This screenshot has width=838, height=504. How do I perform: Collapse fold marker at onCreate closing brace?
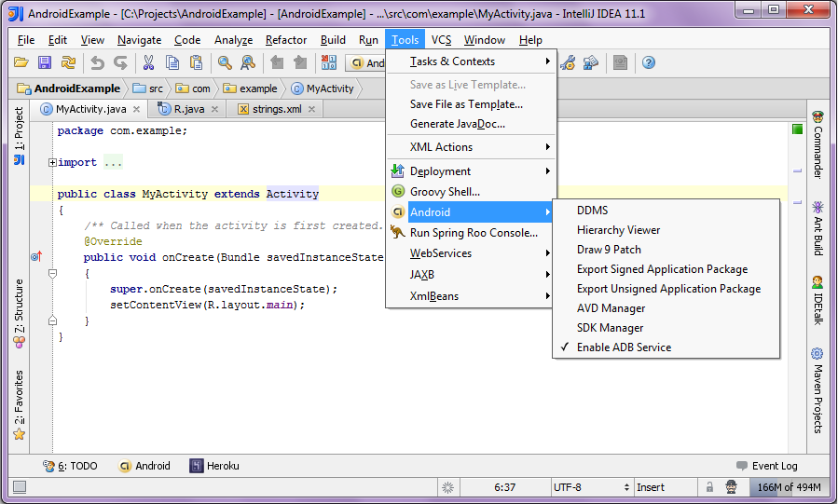(x=52, y=320)
